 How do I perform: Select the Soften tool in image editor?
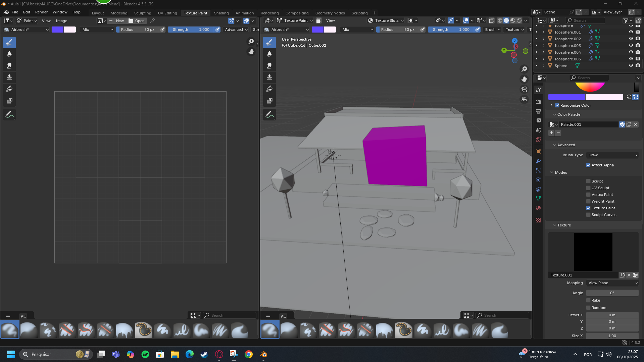click(9, 54)
